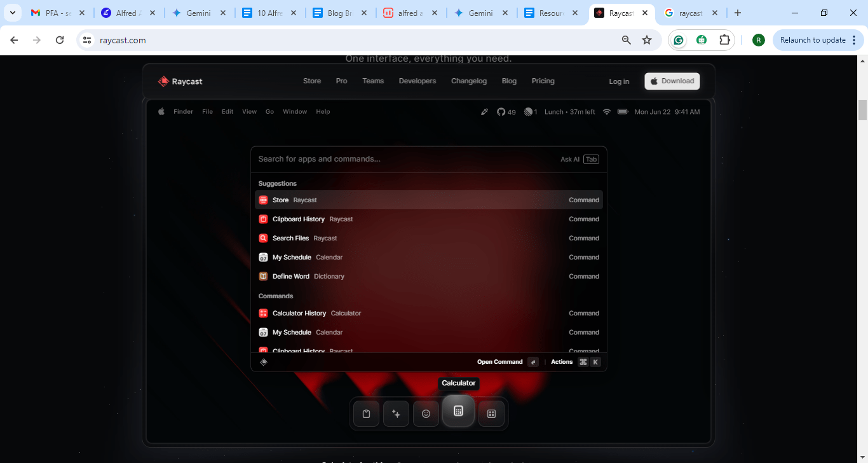The height and width of the screenshot is (463, 868).
Task: Click the page's vertical scrollbar thumb
Action: (x=862, y=109)
